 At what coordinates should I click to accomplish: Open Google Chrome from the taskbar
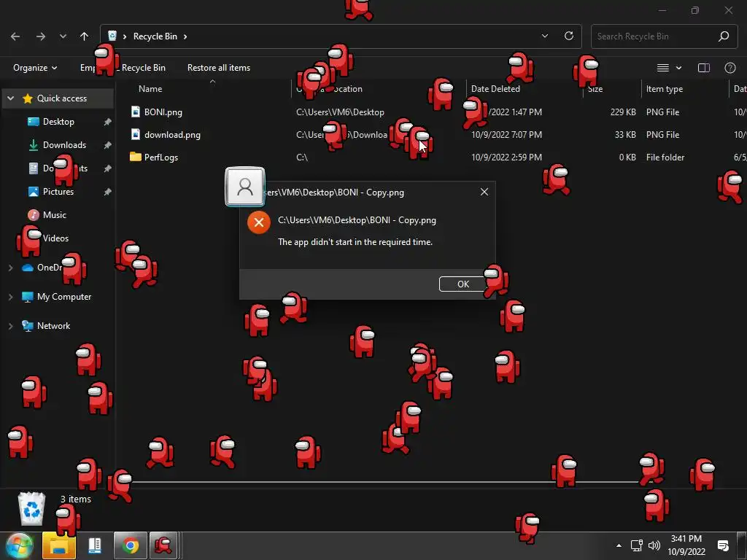(x=130, y=545)
